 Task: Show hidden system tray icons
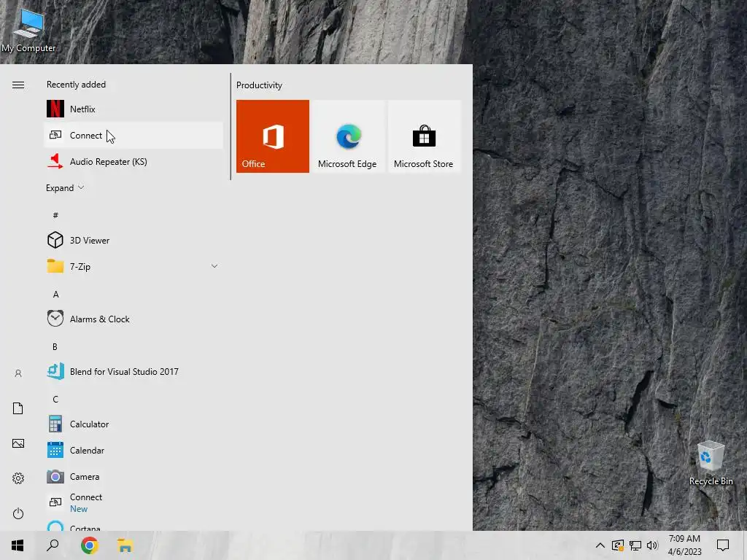pyautogui.click(x=600, y=545)
